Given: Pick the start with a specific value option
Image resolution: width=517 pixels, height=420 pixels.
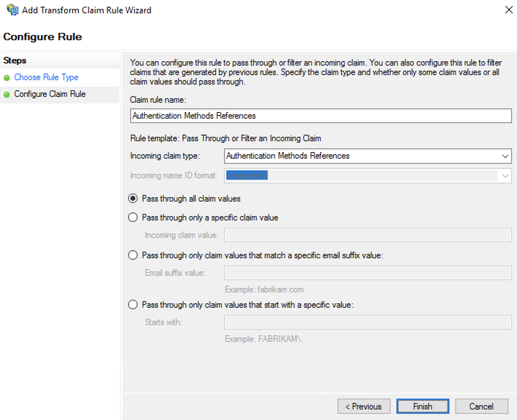Looking at the screenshot, I should click(133, 305).
